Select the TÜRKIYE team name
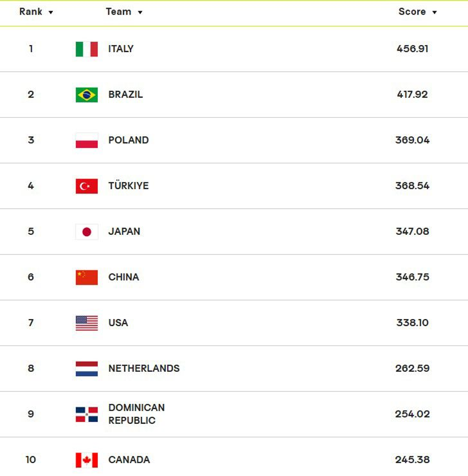The height and width of the screenshot is (476, 468). [x=129, y=186]
